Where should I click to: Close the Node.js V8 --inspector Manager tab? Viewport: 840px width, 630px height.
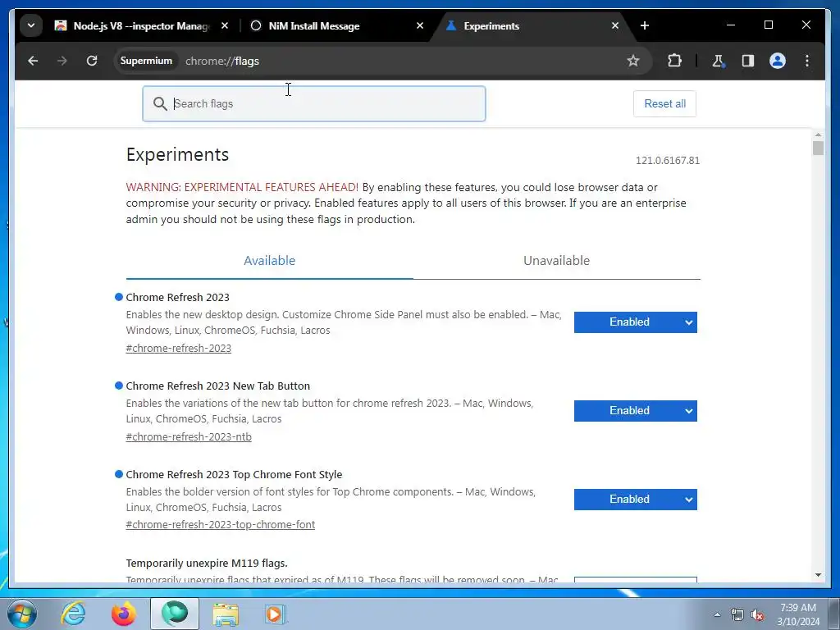[225, 25]
